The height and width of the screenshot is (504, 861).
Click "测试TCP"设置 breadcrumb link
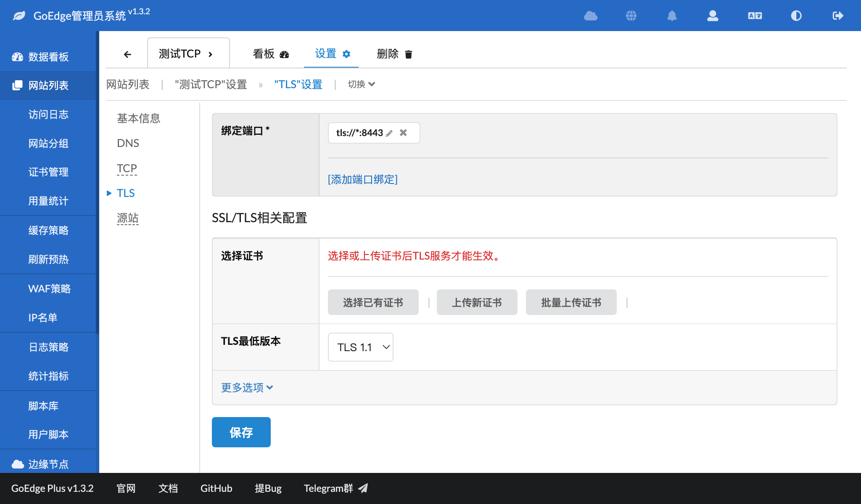pos(211,84)
